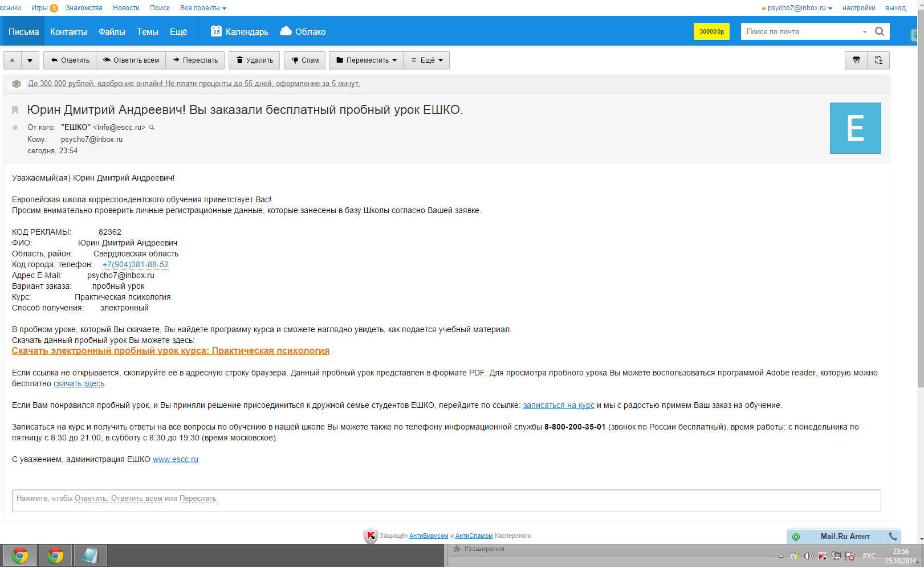924x568 pixels.
Task: Click the yellow 300000р button
Action: pos(711,31)
